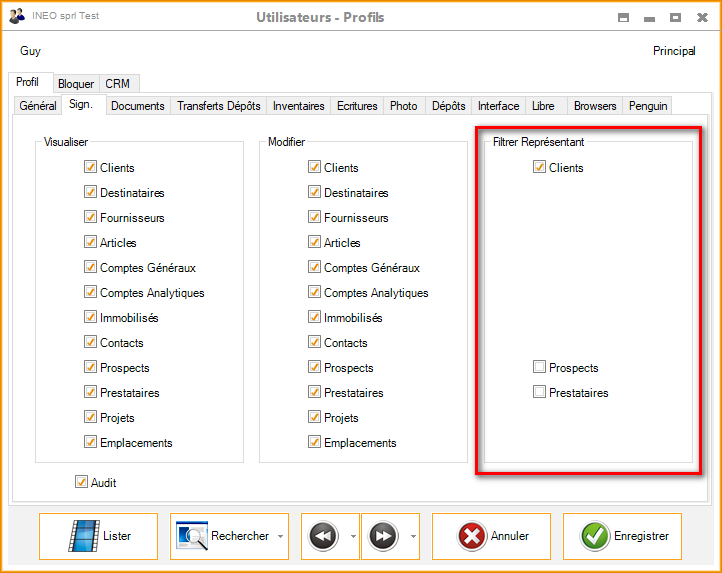The height and width of the screenshot is (573, 722).
Task: Open the CRM tab
Action: pos(117,84)
